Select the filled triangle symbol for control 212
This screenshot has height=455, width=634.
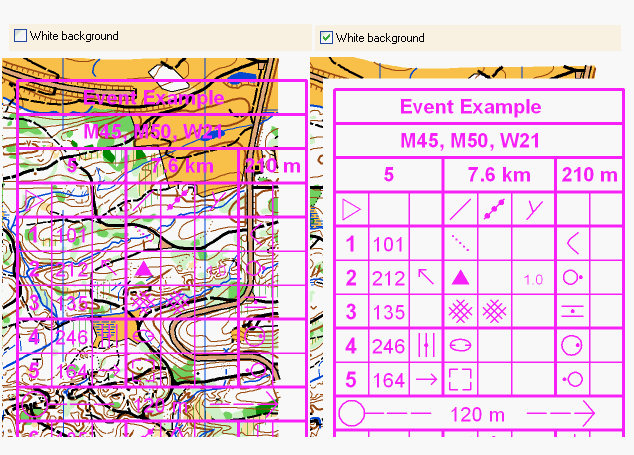461,278
